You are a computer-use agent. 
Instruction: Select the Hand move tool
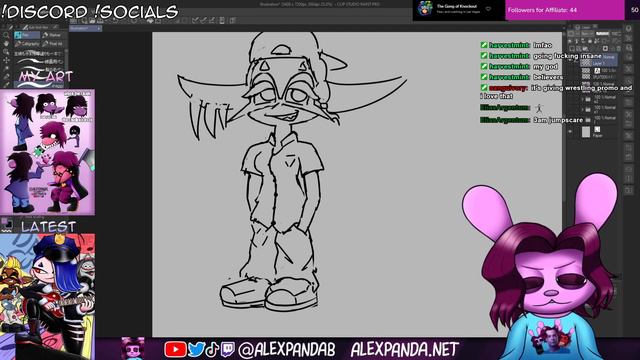[x=6, y=43]
